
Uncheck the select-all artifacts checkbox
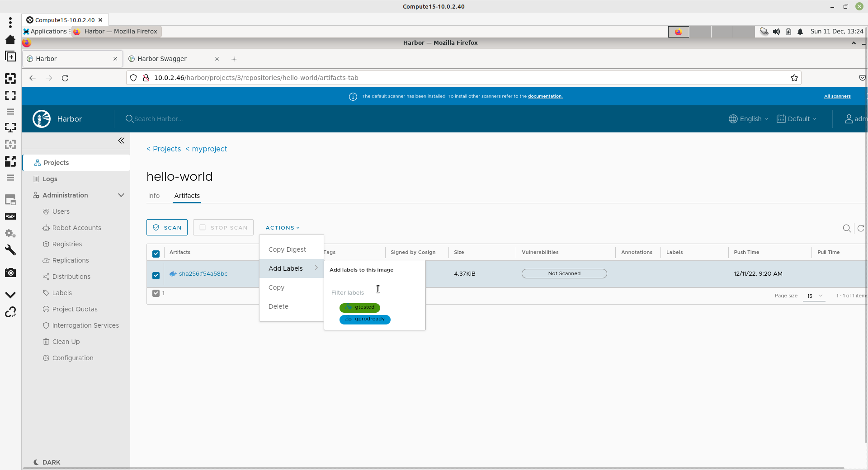point(156,253)
